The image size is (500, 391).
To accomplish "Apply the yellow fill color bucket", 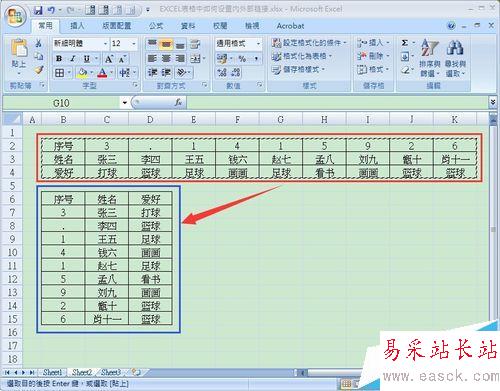I will [82, 72].
